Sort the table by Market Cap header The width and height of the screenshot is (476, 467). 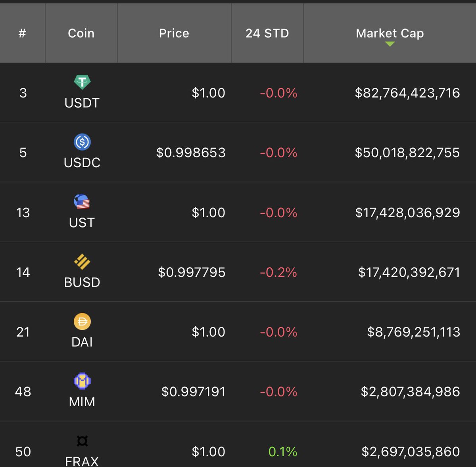tap(390, 33)
